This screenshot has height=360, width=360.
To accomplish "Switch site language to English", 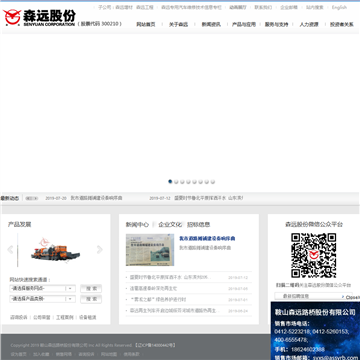I will tap(339, 7).
